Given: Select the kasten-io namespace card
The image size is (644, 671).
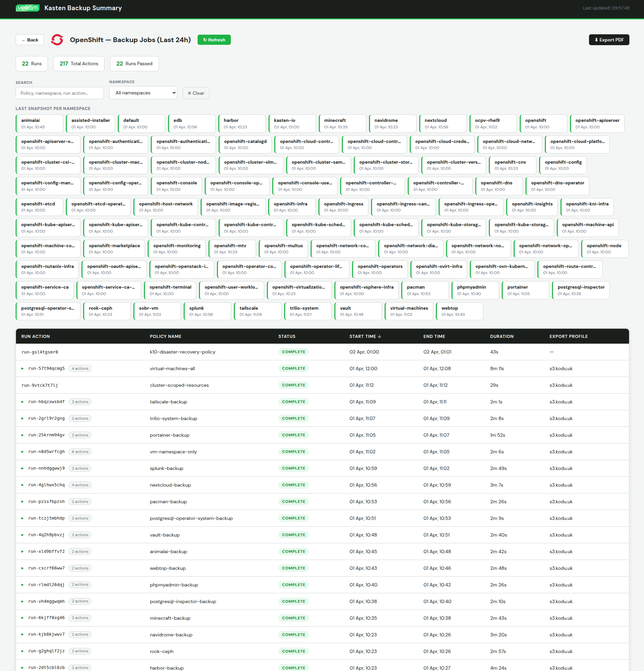Looking at the screenshot, I should (292, 124).
